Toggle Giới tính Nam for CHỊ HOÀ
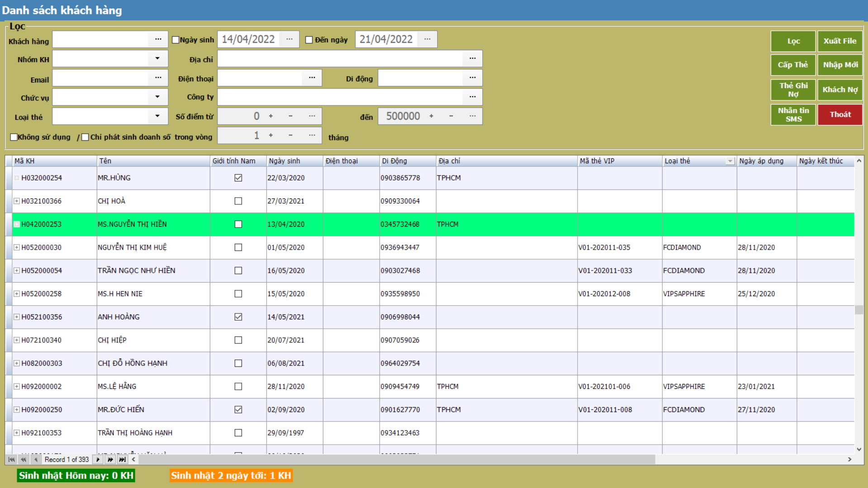Viewport: 868px width, 488px height. tap(238, 201)
